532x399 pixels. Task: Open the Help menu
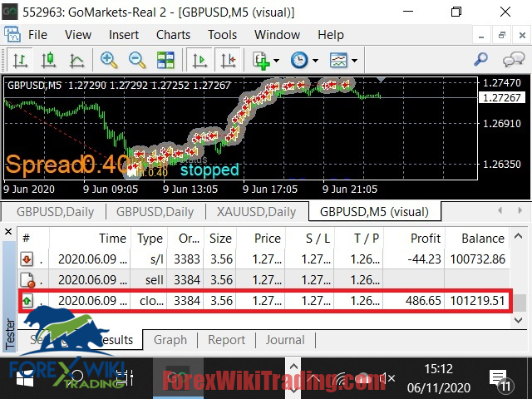pyautogui.click(x=331, y=35)
